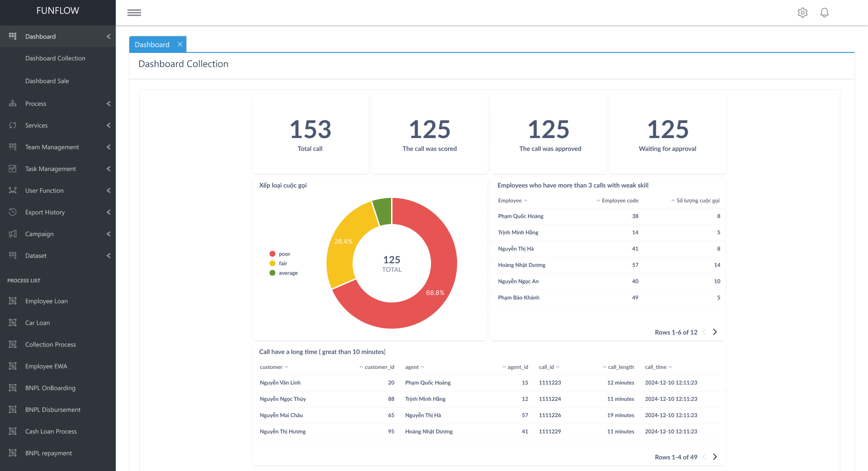
Task: Click the Task Management checklist icon
Action: (13, 169)
